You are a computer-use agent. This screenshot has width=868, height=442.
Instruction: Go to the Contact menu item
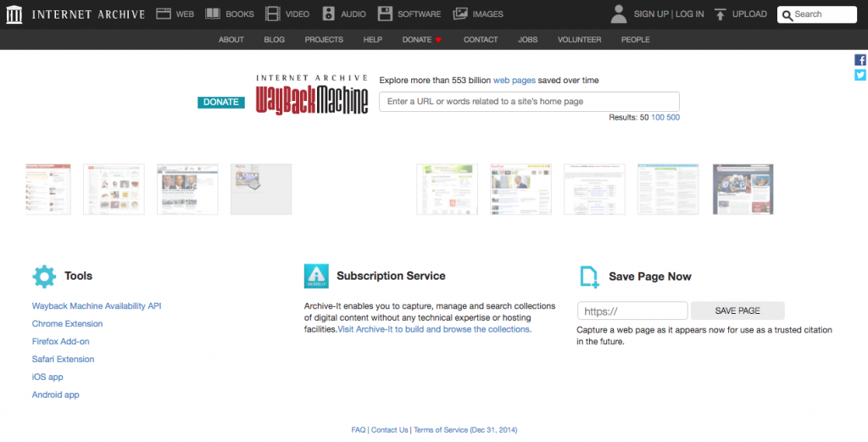point(481,40)
